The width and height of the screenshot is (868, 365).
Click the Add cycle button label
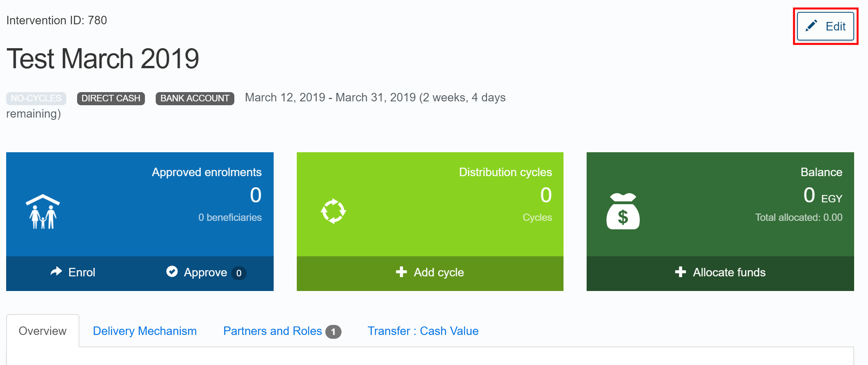coord(439,272)
